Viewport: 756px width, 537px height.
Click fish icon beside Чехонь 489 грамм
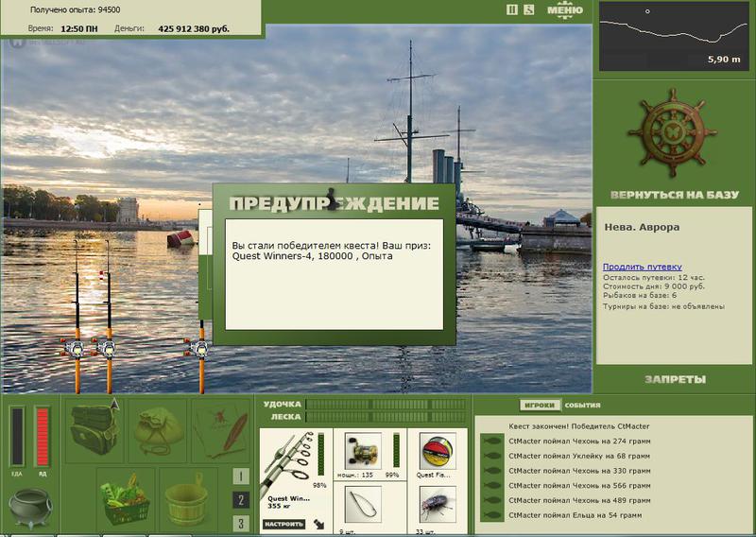(x=491, y=501)
